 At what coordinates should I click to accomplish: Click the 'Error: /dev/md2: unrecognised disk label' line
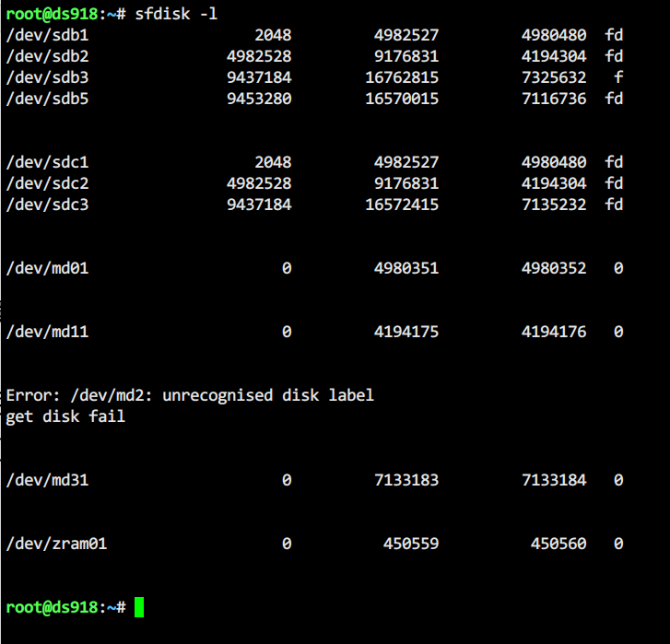[x=190, y=395]
